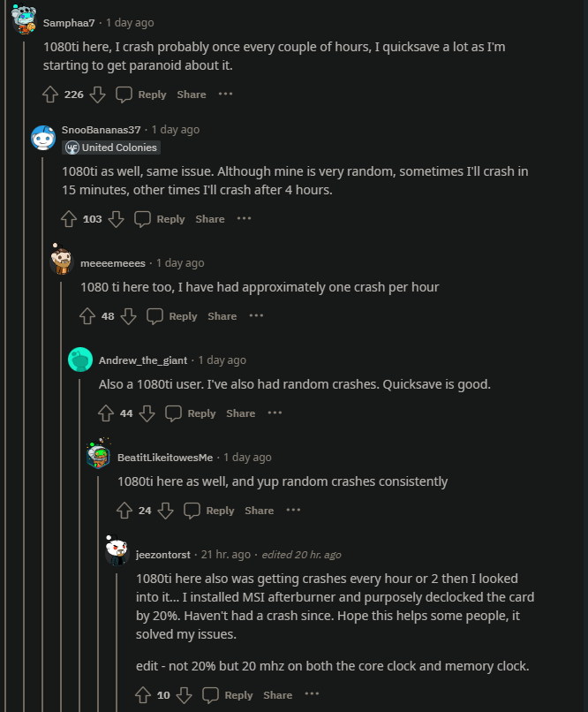Downvote meeeemeees' comment
588x712 pixels.
(x=129, y=316)
